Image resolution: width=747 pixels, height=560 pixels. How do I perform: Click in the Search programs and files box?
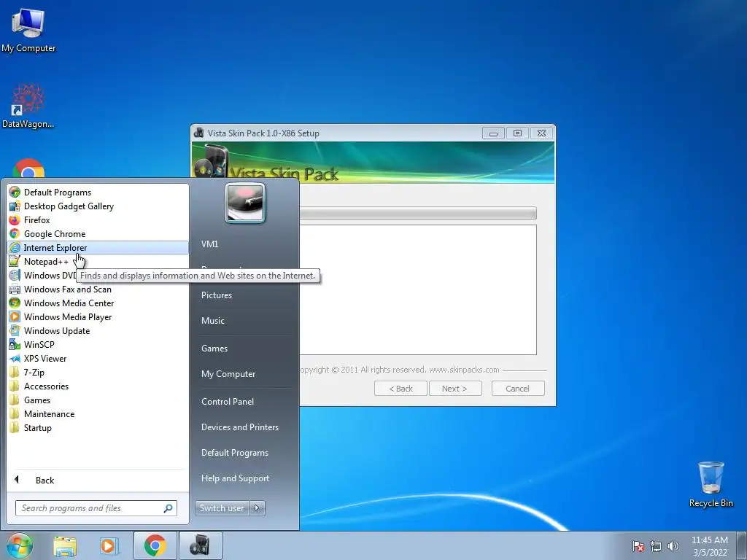click(x=90, y=508)
